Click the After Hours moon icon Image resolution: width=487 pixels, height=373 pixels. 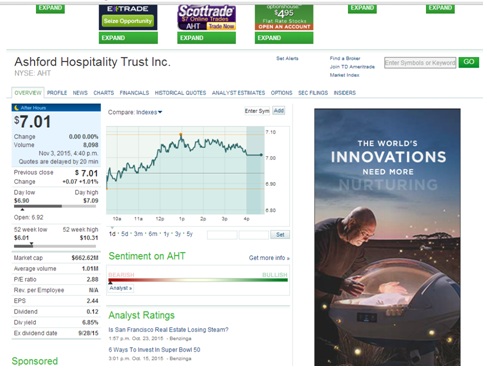[x=16, y=108]
